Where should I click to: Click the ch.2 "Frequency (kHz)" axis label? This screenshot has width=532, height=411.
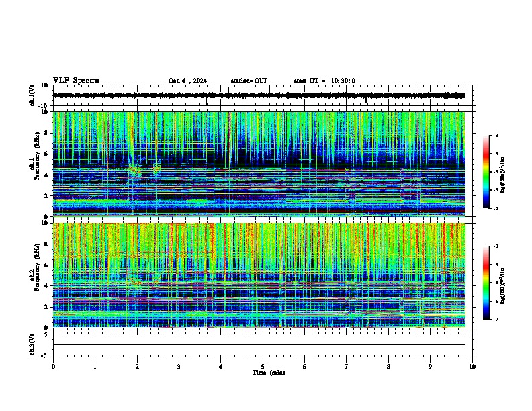pyautogui.click(x=37, y=267)
